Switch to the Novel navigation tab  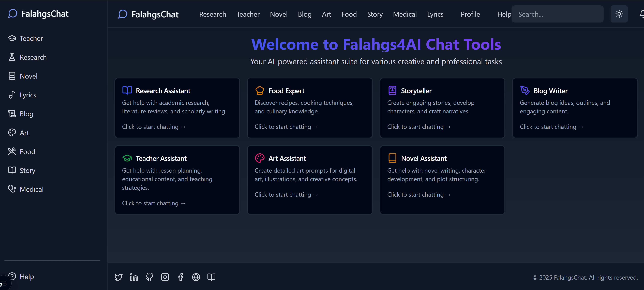point(278,14)
